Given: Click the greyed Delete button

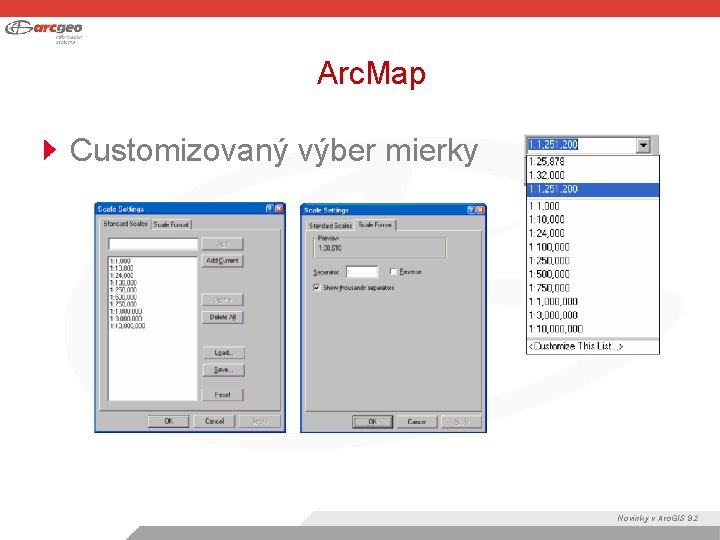Looking at the screenshot, I should click(222, 300).
